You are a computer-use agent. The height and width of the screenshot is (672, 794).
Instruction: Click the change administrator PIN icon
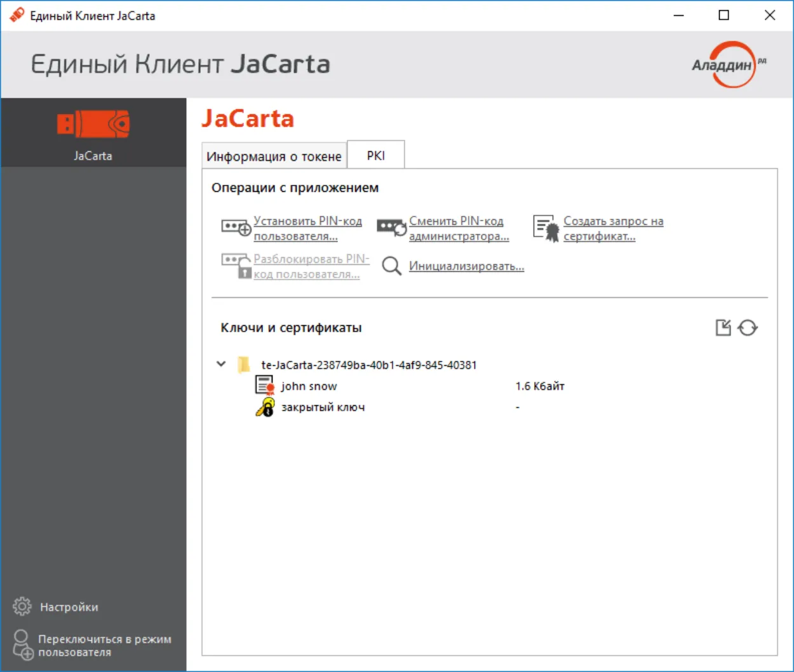tap(391, 227)
